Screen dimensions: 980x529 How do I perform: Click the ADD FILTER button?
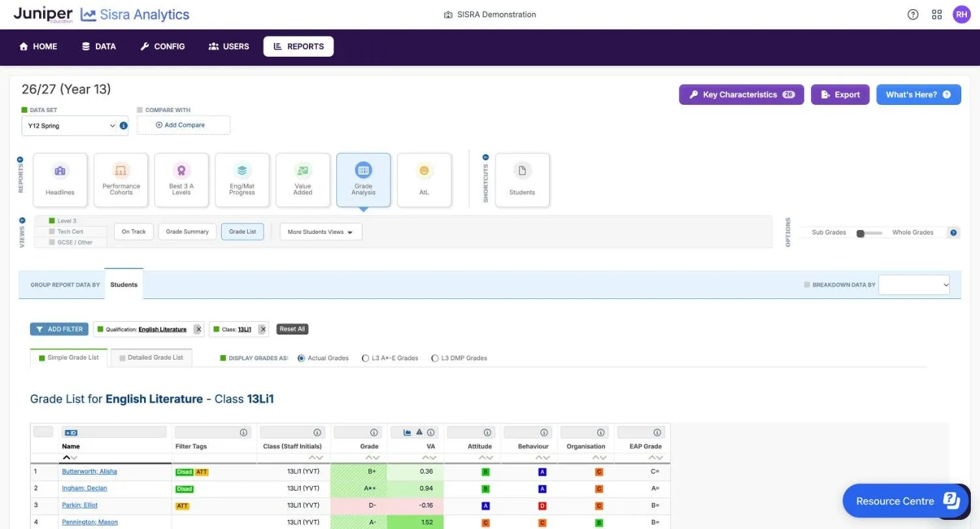[x=59, y=329]
